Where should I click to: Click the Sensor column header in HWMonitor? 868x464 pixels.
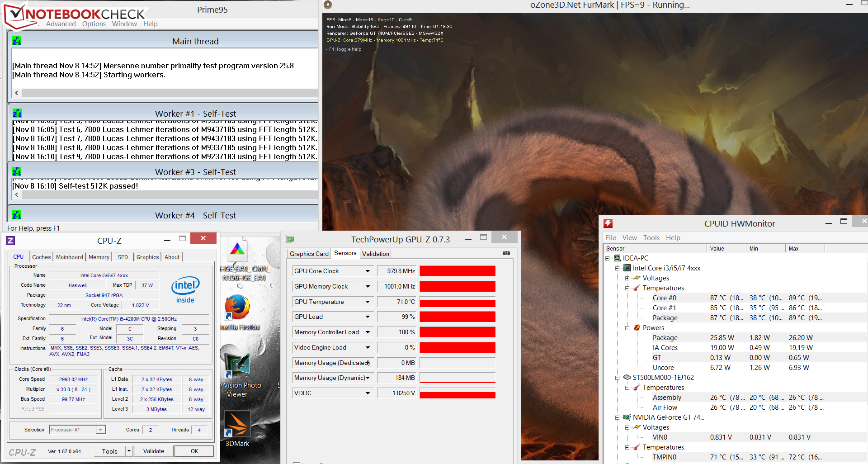[x=655, y=249]
